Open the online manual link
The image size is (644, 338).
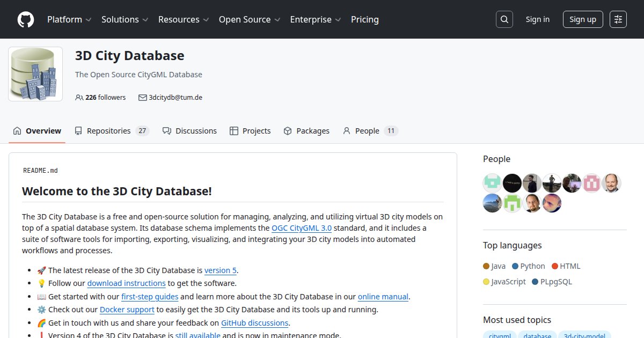(x=383, y=297)
